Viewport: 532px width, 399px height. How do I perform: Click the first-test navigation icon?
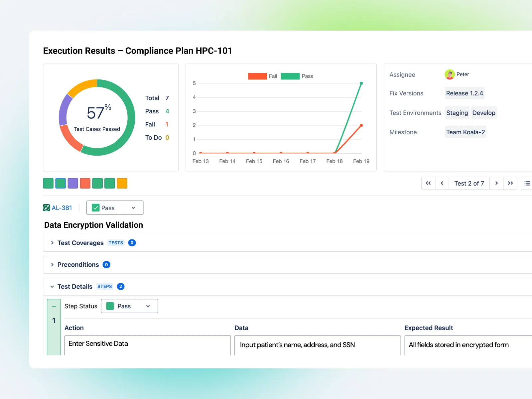coord(428,183)
